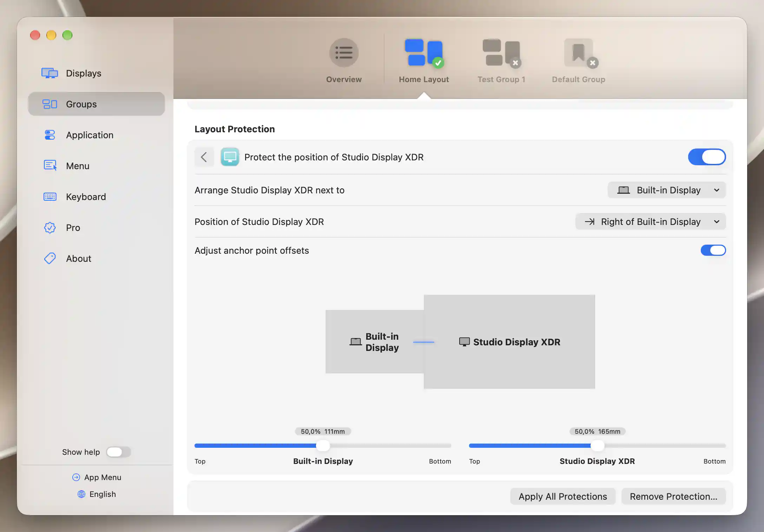Open the Displays sidebar section
The width and height of the screenshot is (764, 532).
[96, 73]
